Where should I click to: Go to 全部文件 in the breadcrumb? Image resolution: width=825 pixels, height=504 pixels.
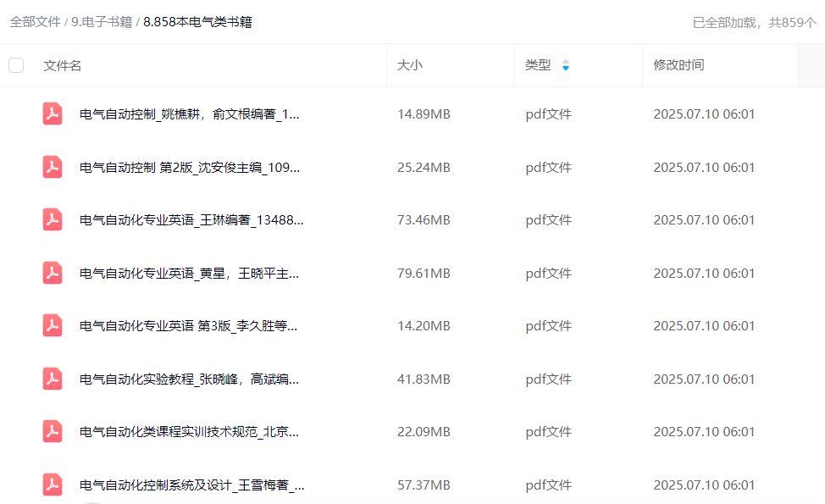35,22
